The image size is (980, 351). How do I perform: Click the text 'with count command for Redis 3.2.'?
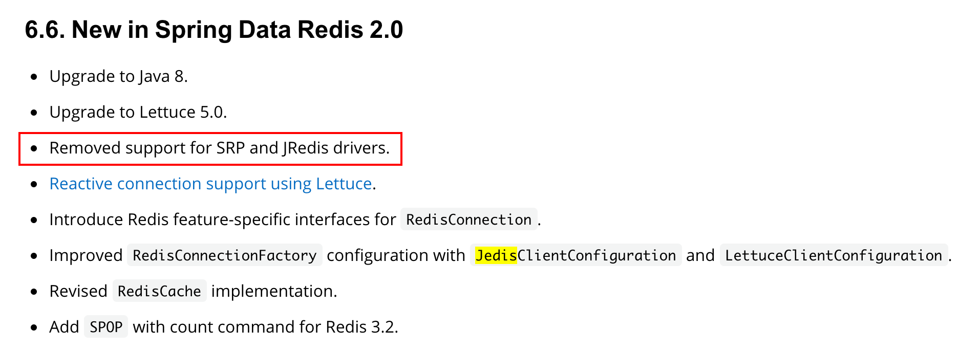tap(265, 327)
